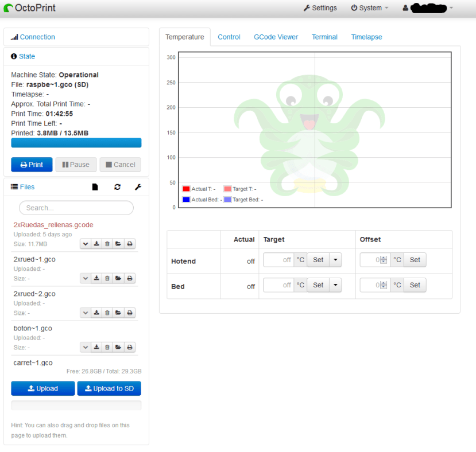Click Set for Bed offset
The height and width of the screenshot is (452, 476).
click(x=415, y=285)
